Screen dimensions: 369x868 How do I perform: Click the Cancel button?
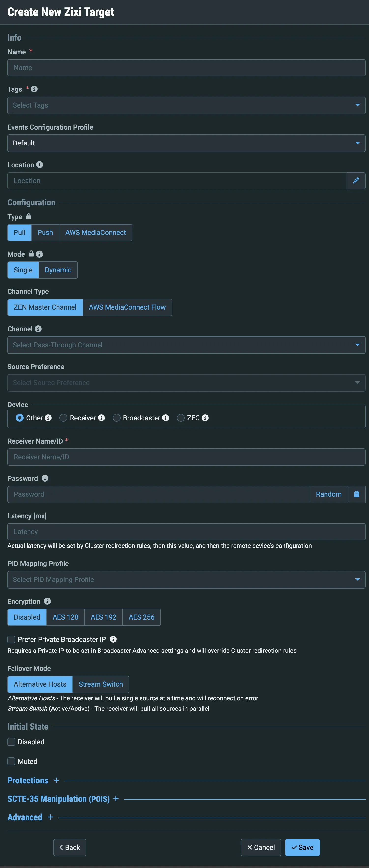coord(261,847)
